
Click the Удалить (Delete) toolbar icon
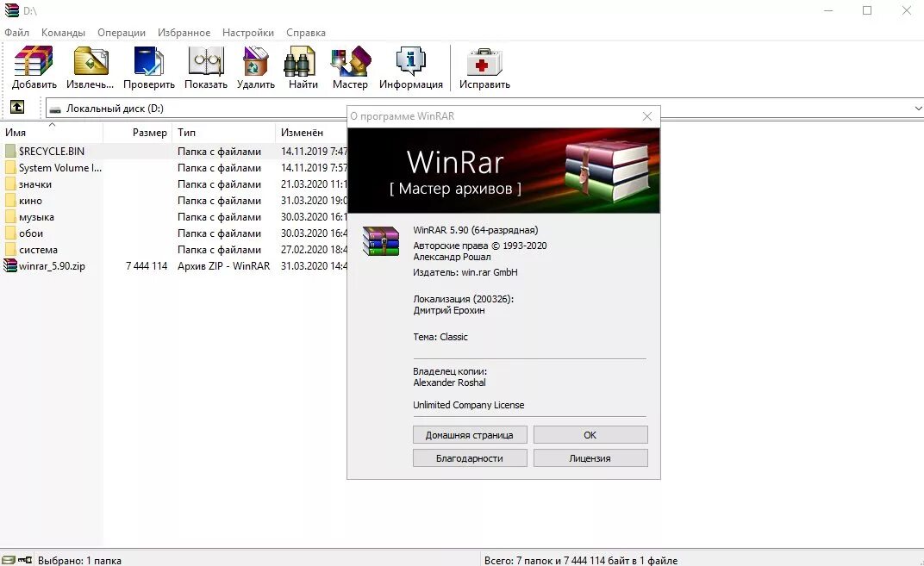[x=256, y=61]
